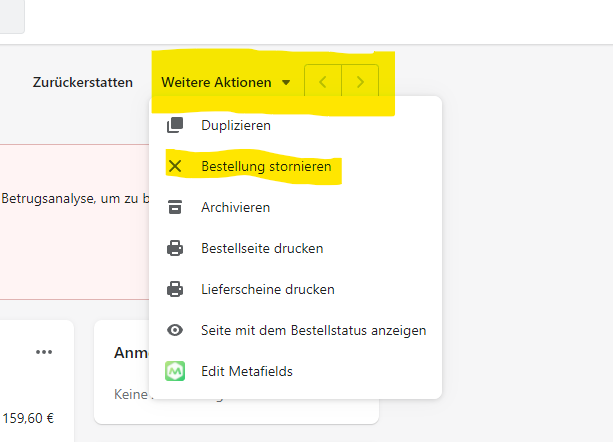Go to the previous order arrow
Image resolution: width=613 pixels, height=442 pixels.
322,82
